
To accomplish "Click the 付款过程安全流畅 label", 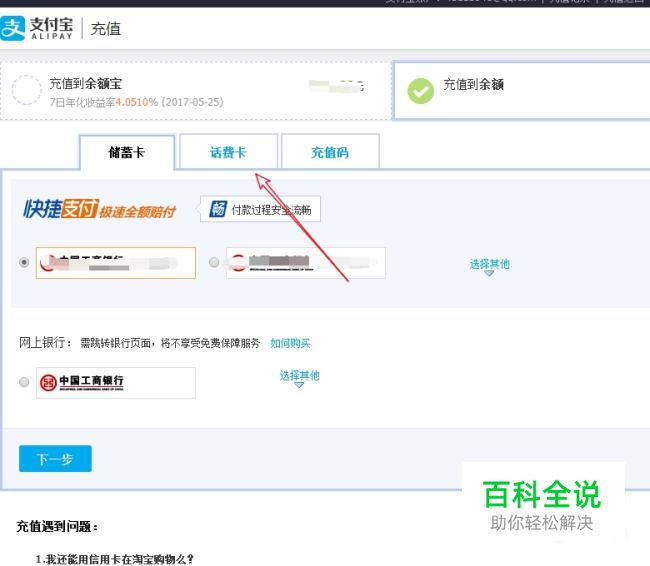I will pos(271,210).
